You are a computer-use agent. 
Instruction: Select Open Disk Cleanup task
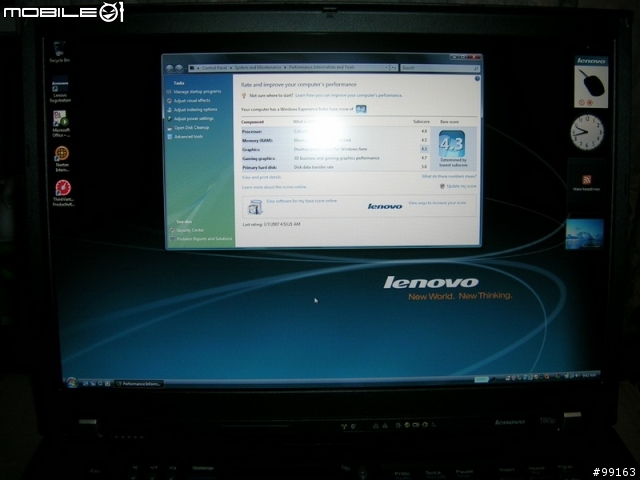click(x=191, y=127)
